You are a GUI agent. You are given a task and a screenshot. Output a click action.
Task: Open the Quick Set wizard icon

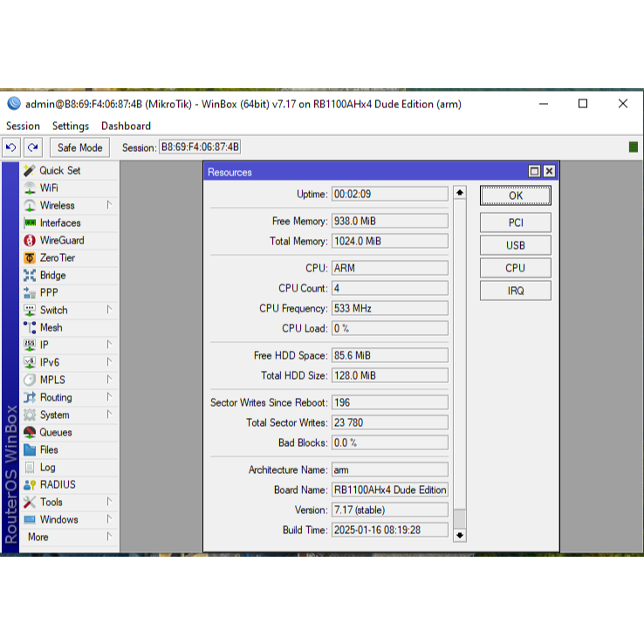30,171
